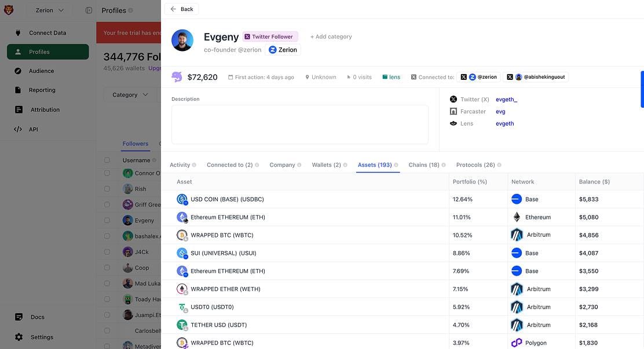Open Settings gear in sidebar
644x349 pixels.
click(19, 337)
